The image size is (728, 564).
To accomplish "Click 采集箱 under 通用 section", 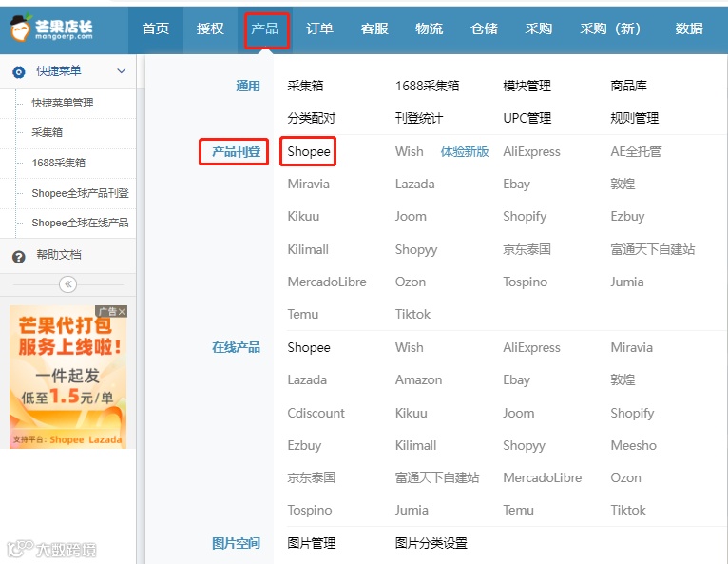I will click(x=305, y=86).
